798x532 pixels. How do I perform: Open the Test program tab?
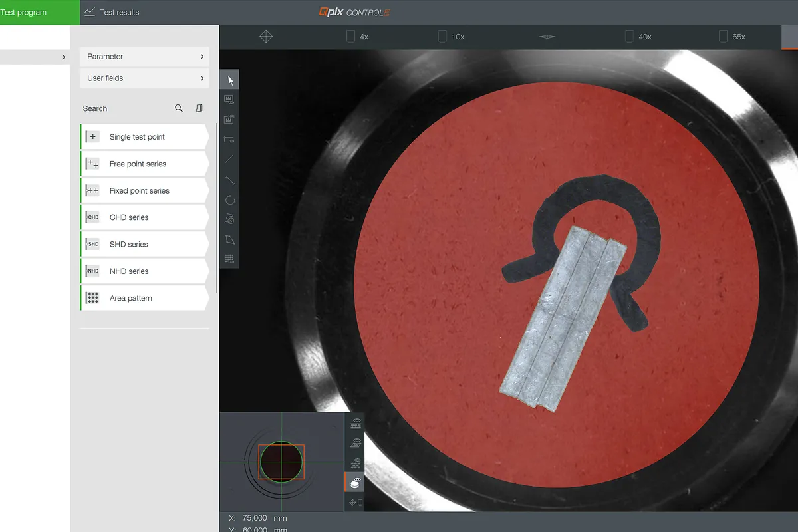(x=27, y=12)
